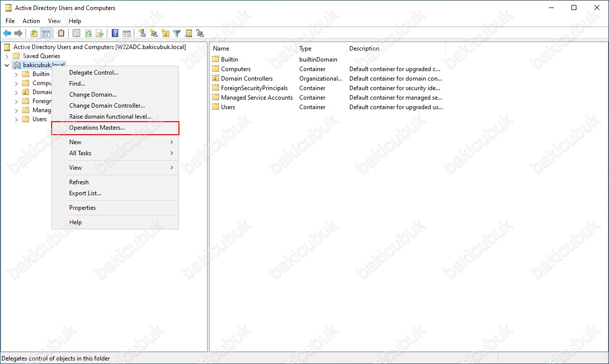Screen dimensions: 609x364
Task: Click the Back arrow in the toolbar
Action: click(7, 34)
